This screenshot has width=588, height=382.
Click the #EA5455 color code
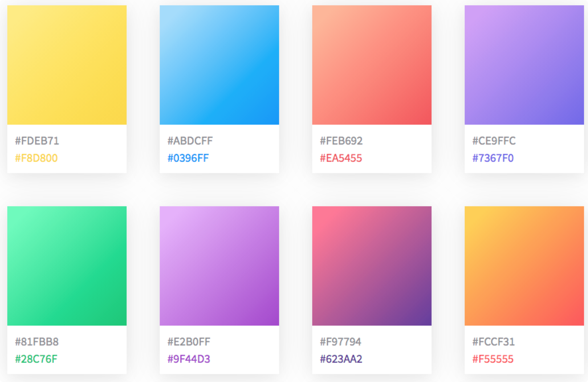tap(341, 158)
